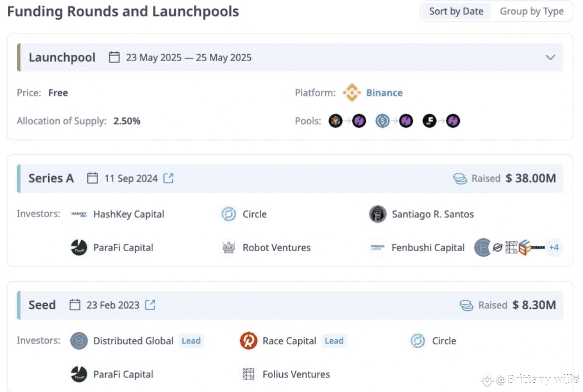Click the Seed section title
583x392 pixels.
(42, 305)
